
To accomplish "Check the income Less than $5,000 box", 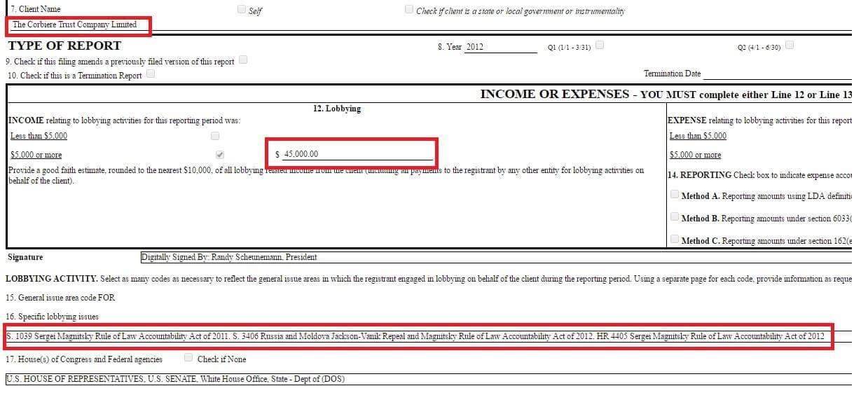I will (215, 136).
